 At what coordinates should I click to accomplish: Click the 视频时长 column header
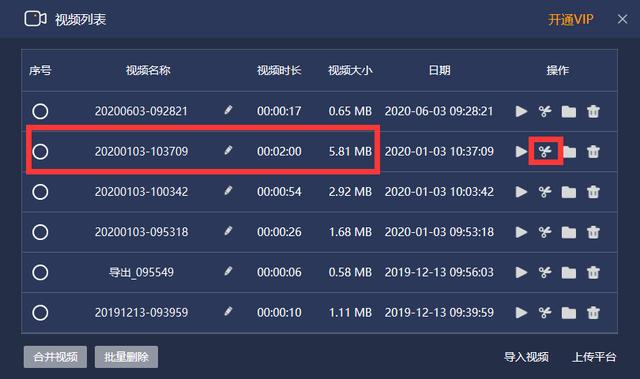279,70
